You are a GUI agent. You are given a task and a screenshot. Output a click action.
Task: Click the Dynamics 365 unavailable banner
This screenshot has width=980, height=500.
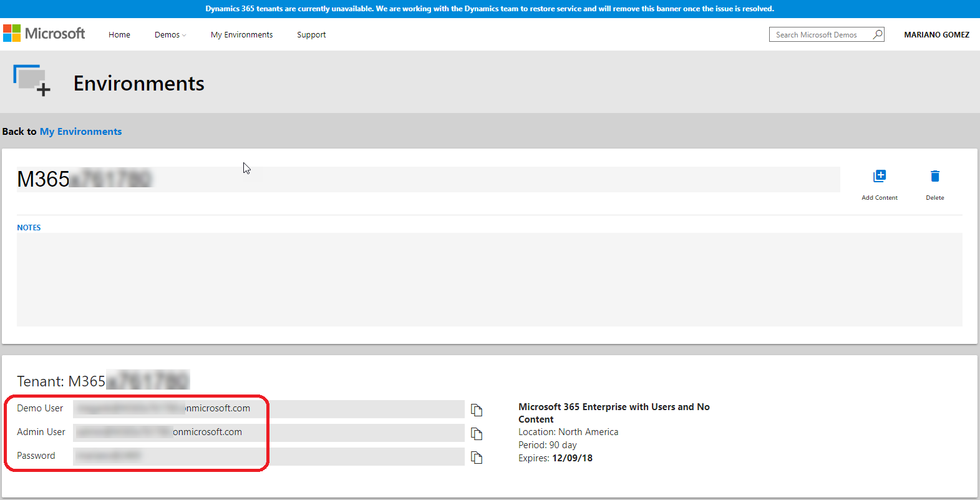(x=490, y=9)
